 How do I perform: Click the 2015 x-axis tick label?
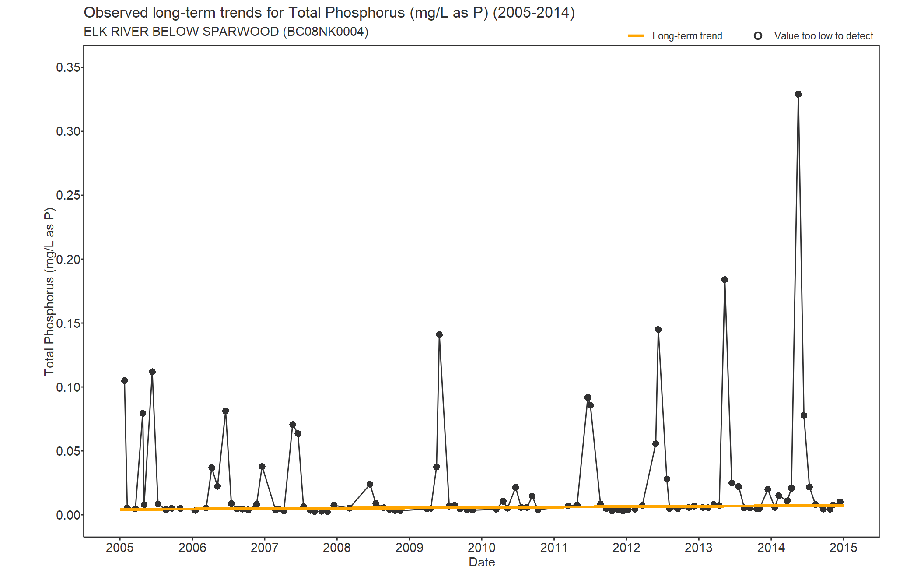(x=843, y=548)
